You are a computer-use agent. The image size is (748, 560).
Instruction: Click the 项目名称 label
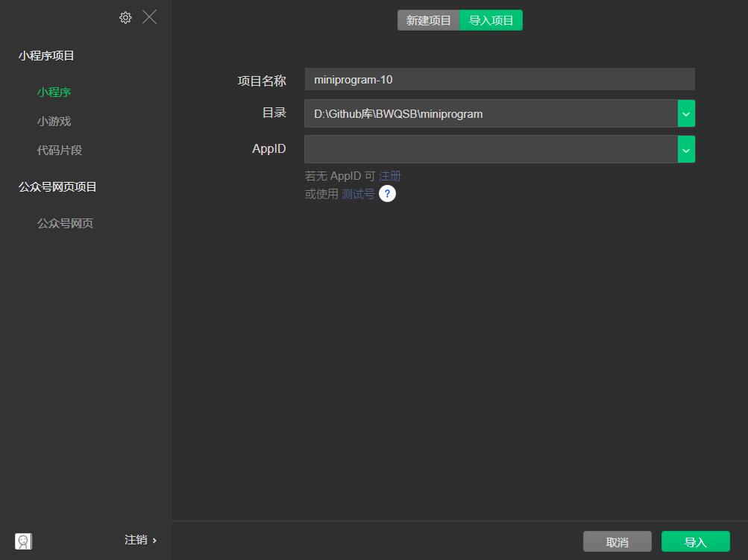pyautogui.click(x=262, y=81)
